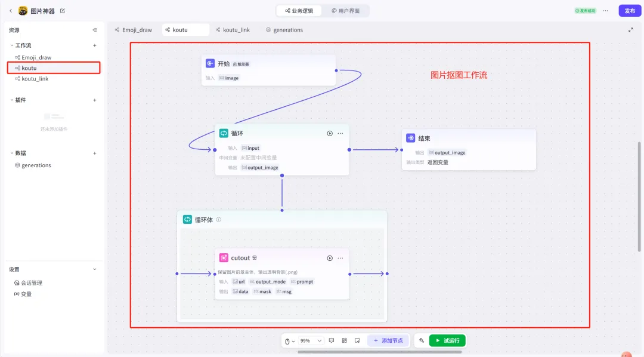This screenshot has width=644, height=357.
Task: Add a new workflow with 工作流 plus icon
Action: coord(94,45)
